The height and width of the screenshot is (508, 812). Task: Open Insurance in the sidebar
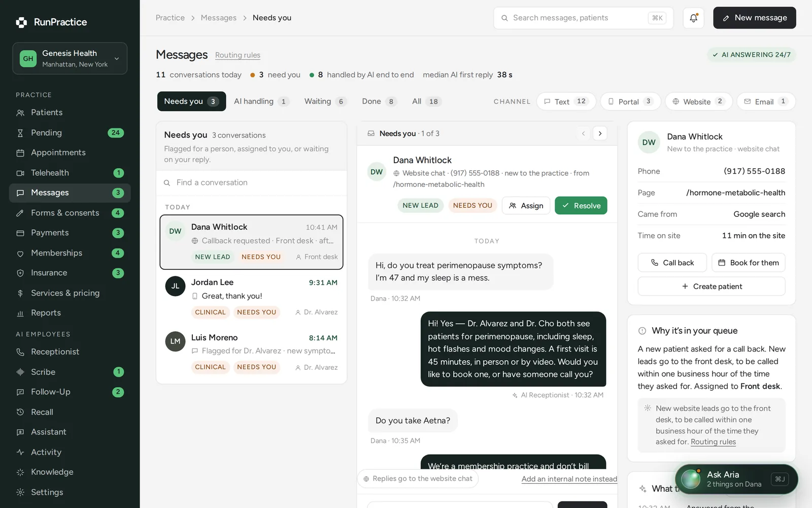(x=70, y=273)
